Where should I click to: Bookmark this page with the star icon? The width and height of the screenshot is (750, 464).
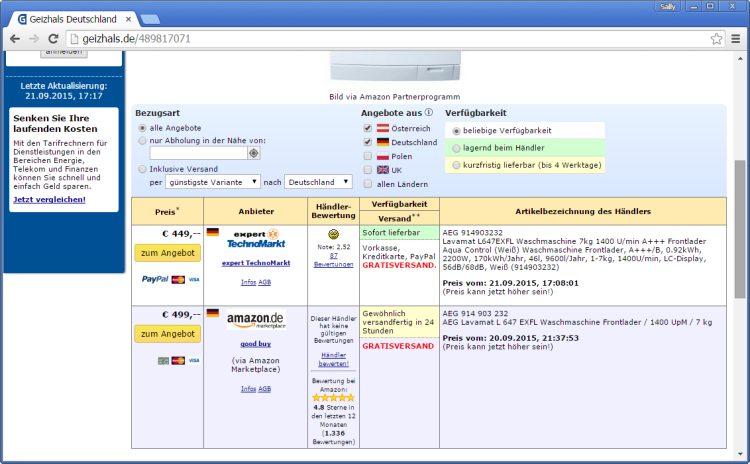717,39
